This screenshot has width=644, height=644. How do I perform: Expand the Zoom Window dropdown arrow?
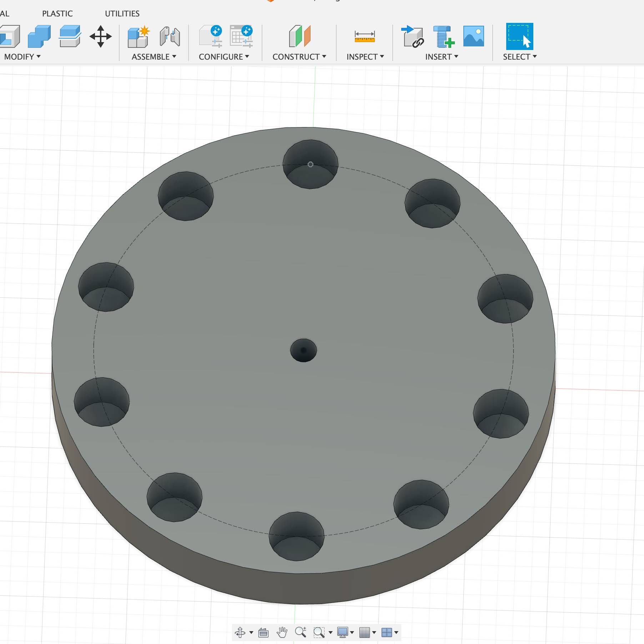point(330,633)
